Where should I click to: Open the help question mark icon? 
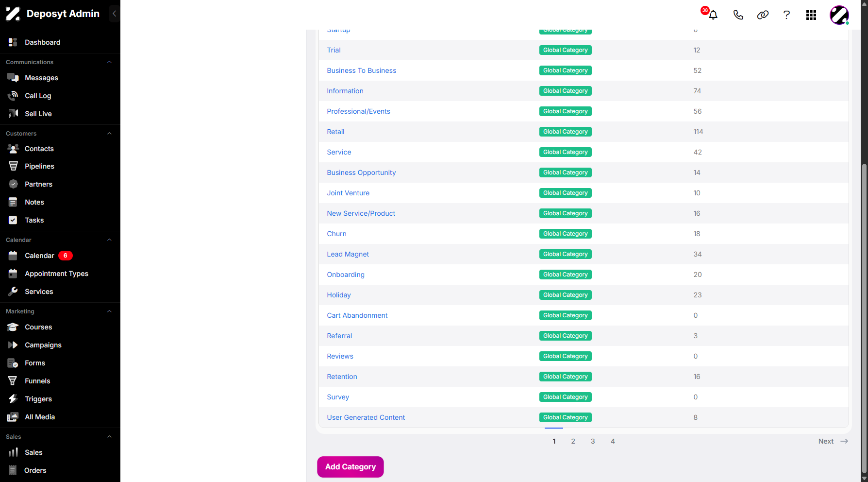(x=786, y=15)
